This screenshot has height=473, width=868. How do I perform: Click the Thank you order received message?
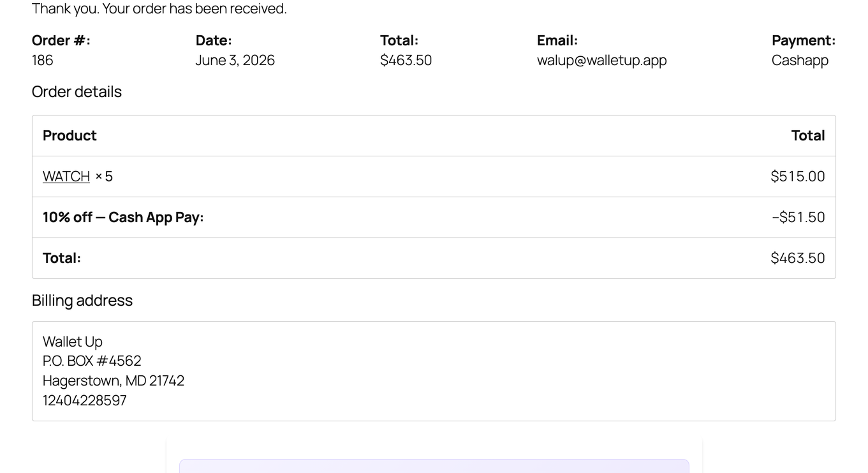[159, 9]
